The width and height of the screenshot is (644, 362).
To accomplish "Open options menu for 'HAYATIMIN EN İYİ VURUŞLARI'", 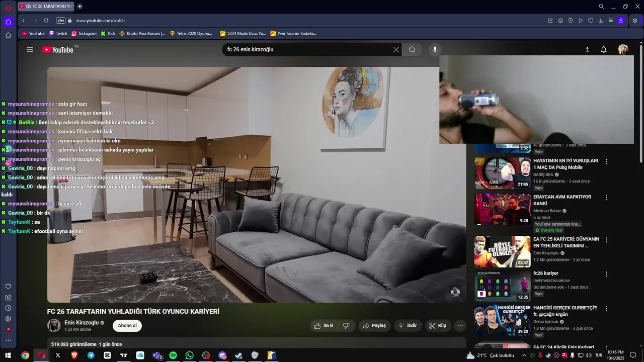I will pos(606,161).
